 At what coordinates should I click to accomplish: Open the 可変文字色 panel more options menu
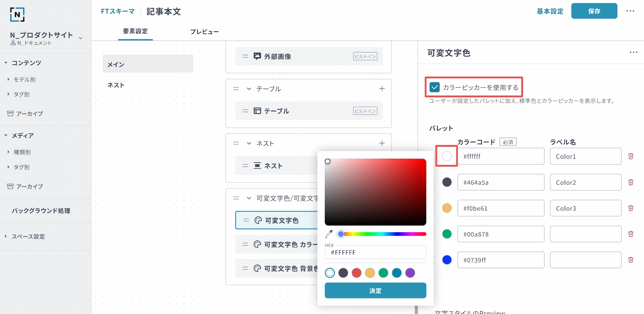633,52
